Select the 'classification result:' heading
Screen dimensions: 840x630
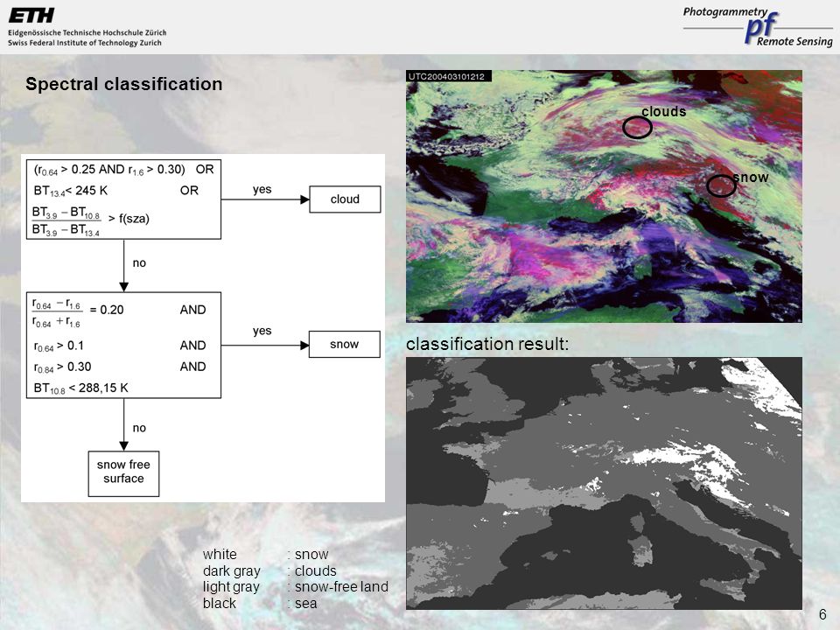pos(487,344)
